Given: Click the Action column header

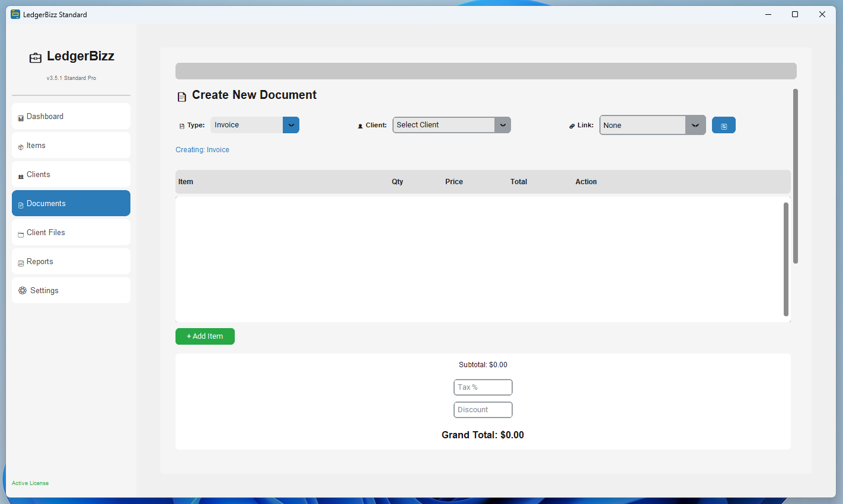Looking at the screenshot, I should point(586,182).
